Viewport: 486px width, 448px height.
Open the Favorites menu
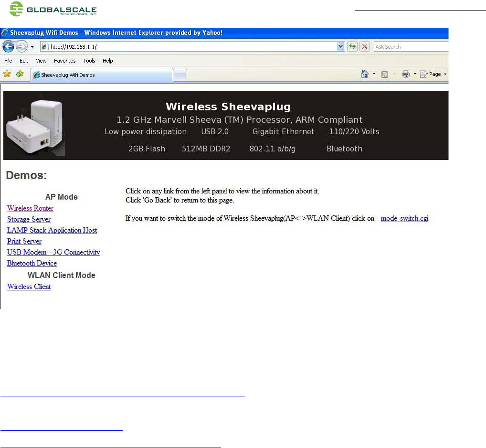65,61
